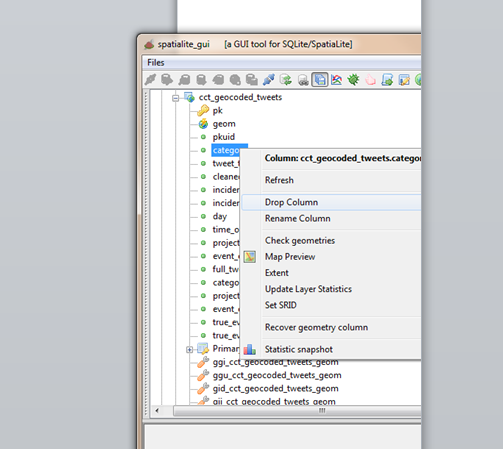Select the unhighlighted catego column below full_tw
Image resolution: width=503 pixels, height=449 pixels.
(x=226, y=283)
